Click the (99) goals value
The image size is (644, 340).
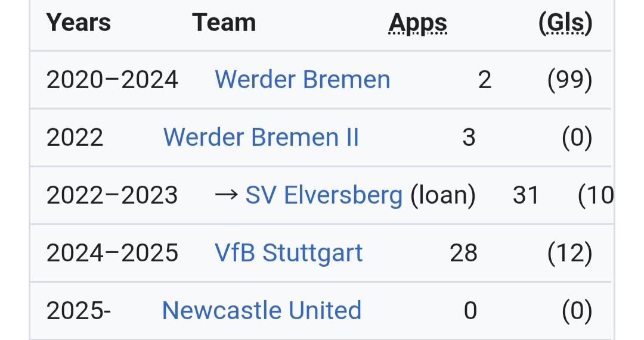click(x=569, y=80)
